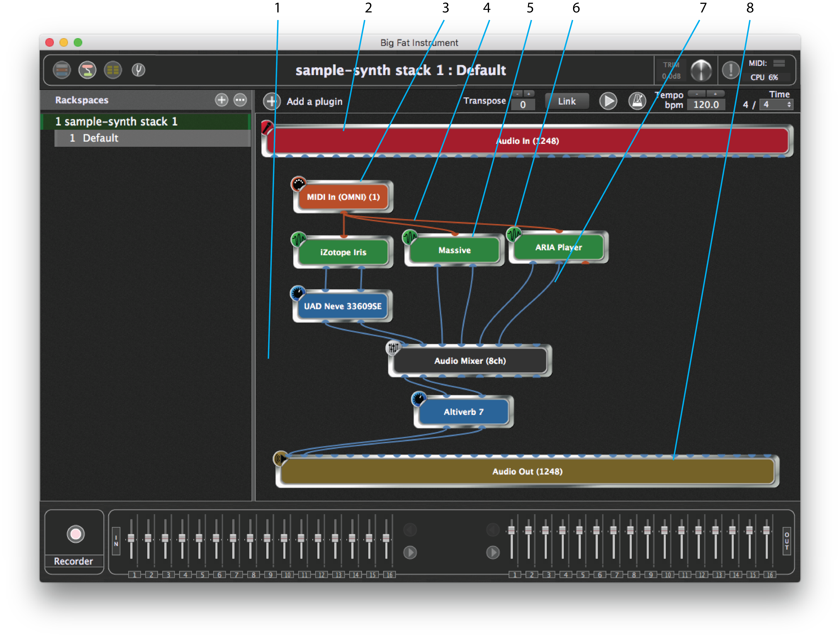Screen dimensions: 840x639
Task: Click the Audio Out speaker icon
Action: coord(281,459)
